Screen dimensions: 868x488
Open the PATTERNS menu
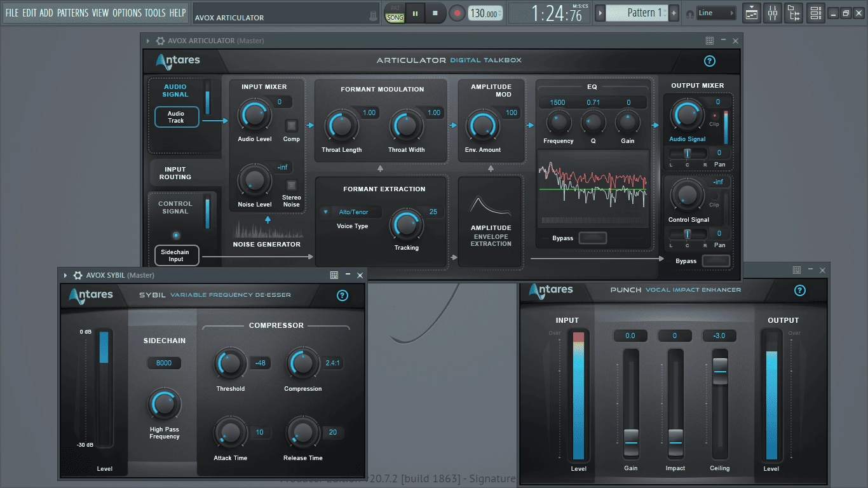tap(73, 13)
